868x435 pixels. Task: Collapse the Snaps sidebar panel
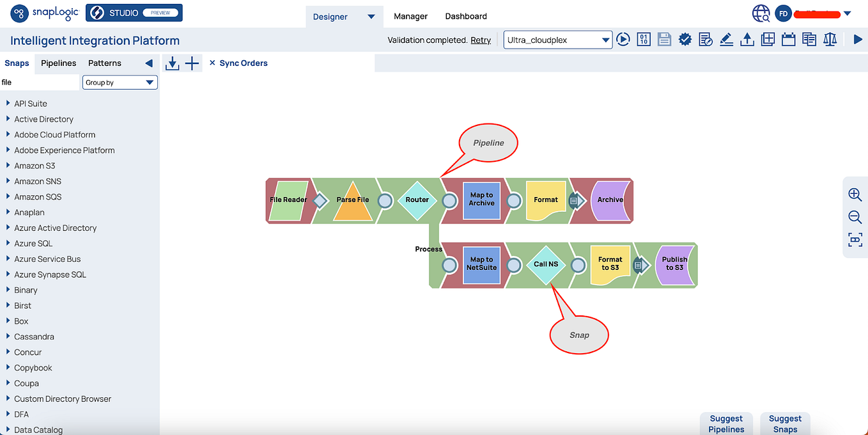point(148,63)
